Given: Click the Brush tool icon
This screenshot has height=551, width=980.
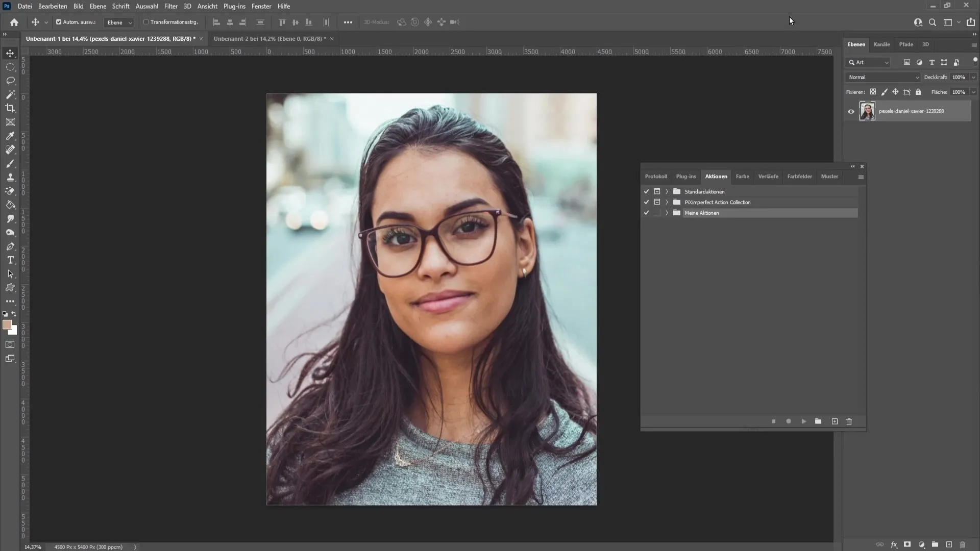Looking at the screenshot, I should click(10, 163).
